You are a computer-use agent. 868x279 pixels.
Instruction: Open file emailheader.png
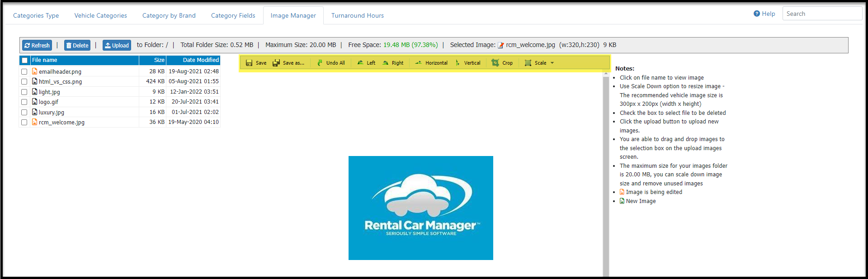click(60, 71)
